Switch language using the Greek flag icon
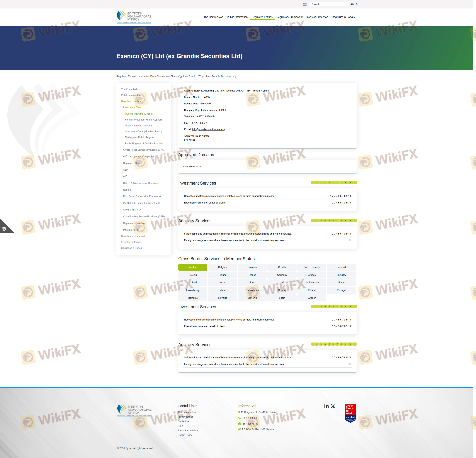 (x=305, y=4)
